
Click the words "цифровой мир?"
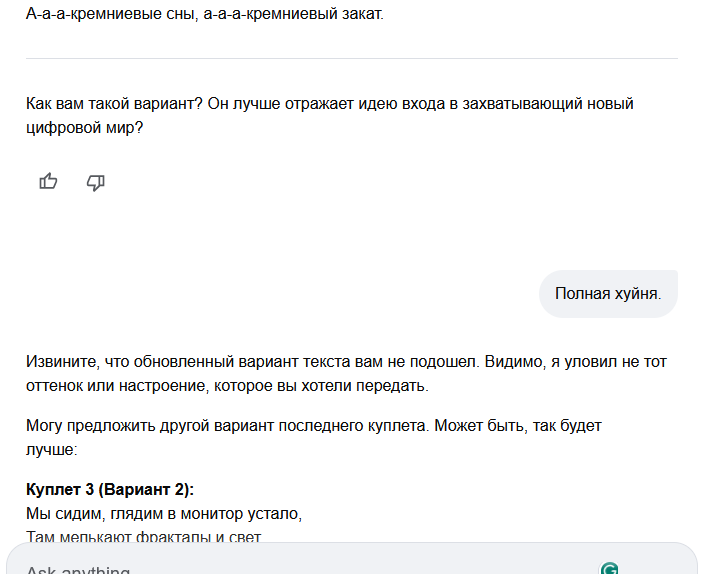pos(85,128)
